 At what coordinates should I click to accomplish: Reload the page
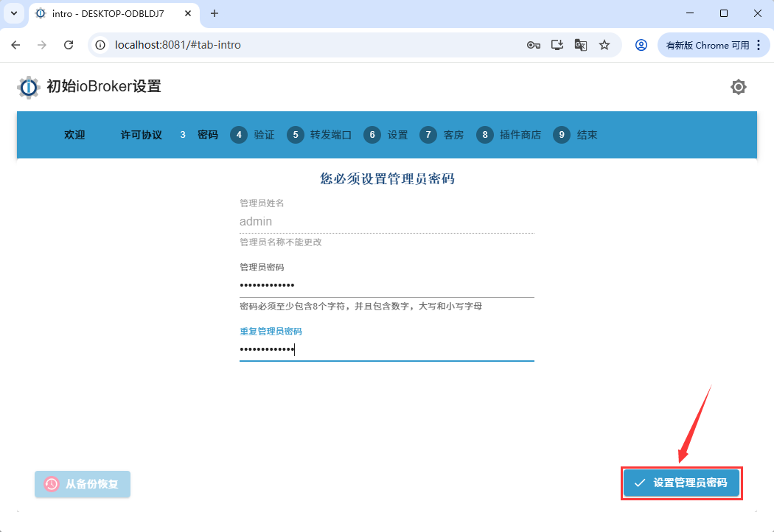click(x=69, y=45)
